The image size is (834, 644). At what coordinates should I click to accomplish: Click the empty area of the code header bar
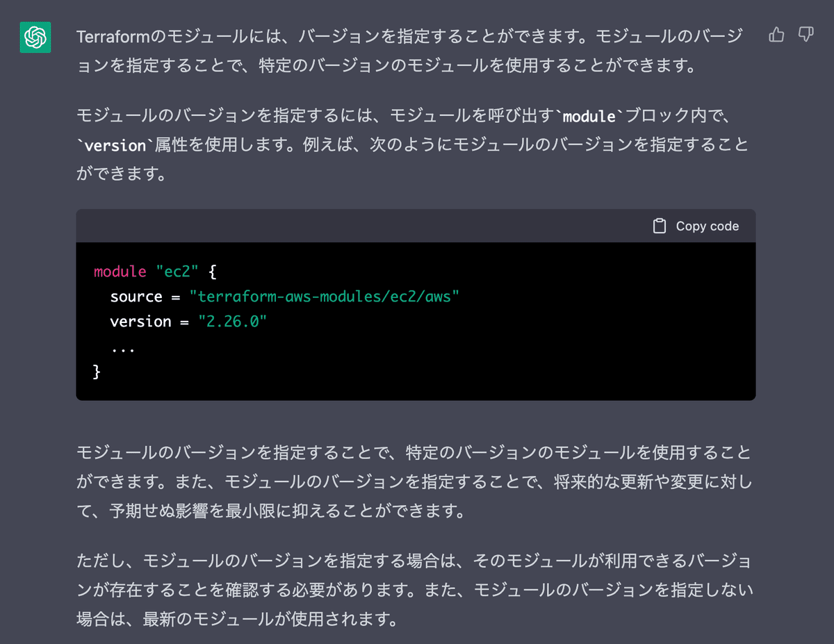[x=361, y=226]
